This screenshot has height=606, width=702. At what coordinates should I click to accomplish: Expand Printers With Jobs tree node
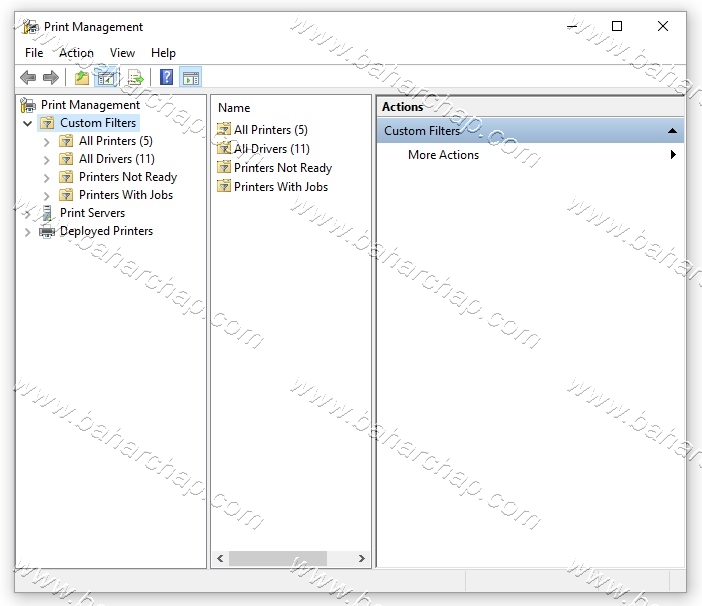coord(47,196)
